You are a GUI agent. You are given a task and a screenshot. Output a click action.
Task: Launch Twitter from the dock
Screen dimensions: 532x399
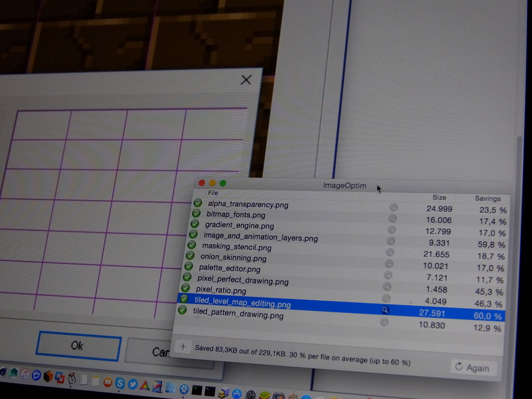click(x=133, y=383)
